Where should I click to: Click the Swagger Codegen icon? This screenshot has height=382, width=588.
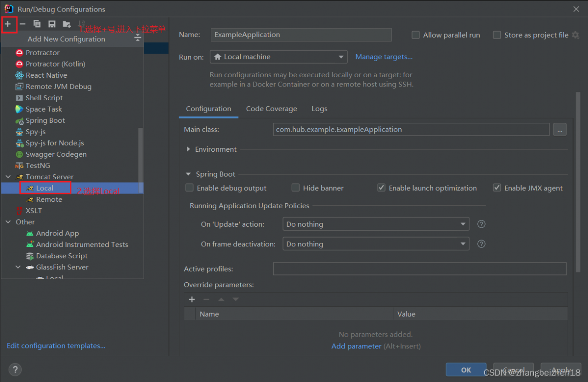tap(19, 154)
